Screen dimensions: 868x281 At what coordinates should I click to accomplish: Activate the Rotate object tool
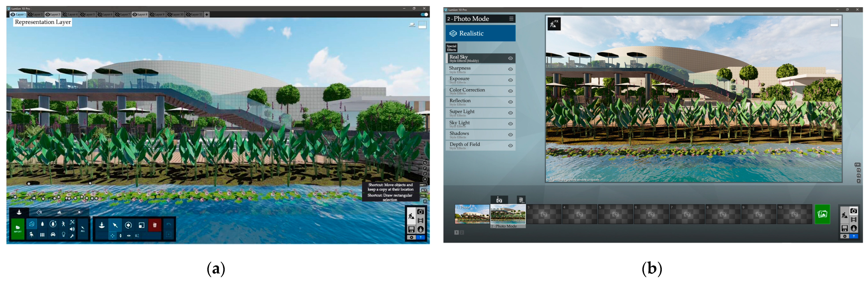pos(128,225)
